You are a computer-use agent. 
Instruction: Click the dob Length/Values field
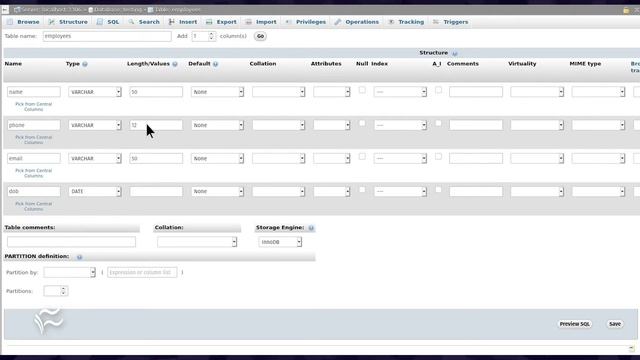pos(156,191)
